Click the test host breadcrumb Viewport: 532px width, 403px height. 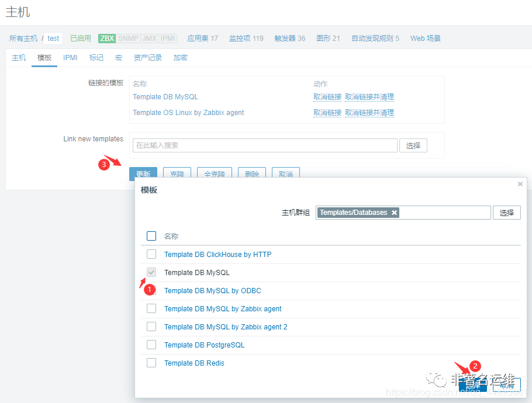pos(53,39)
